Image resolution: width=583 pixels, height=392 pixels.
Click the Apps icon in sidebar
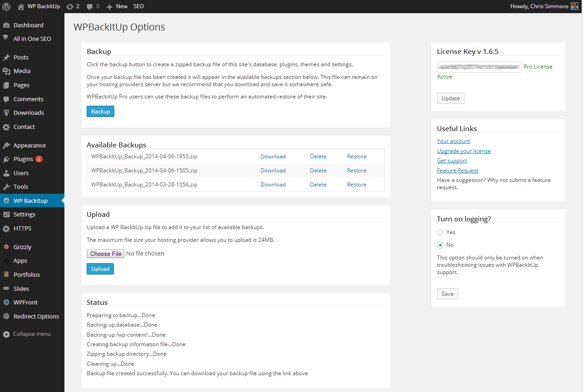(x=6, y=261)
